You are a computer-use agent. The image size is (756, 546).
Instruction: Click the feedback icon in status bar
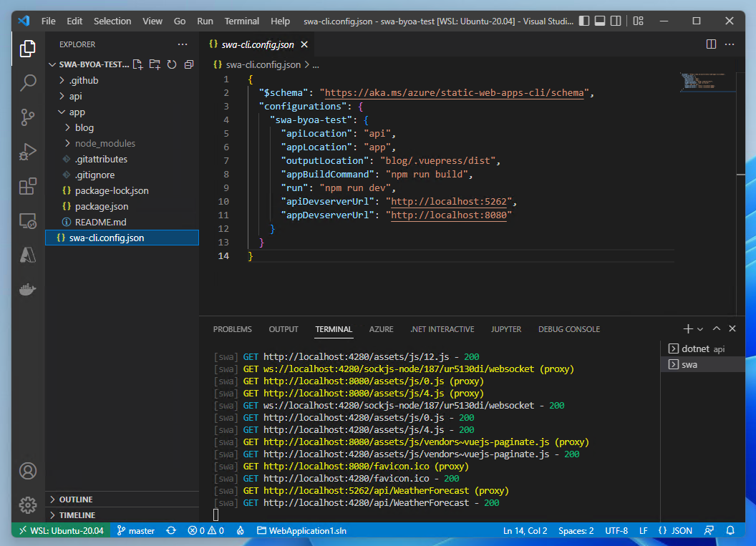click(x=709, y=530)
